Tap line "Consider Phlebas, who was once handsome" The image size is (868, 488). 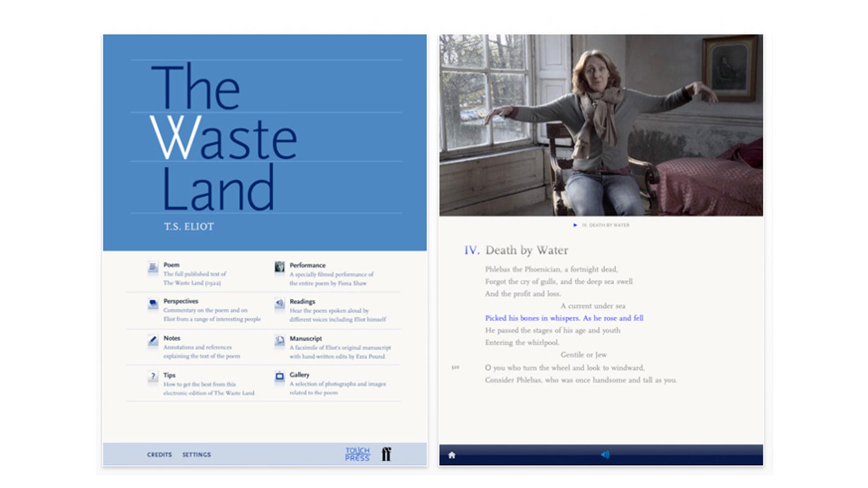[x=581, y=380]
